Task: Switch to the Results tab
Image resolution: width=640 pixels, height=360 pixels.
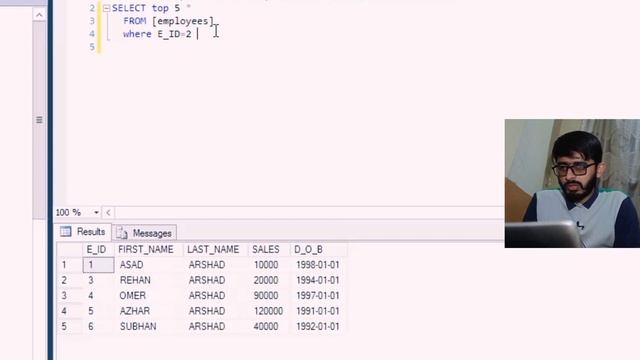Action: 83,232
